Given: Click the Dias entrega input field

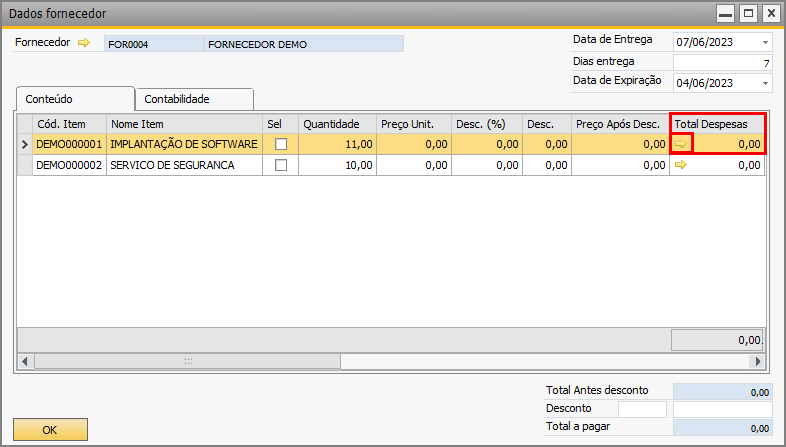Looking at the screenshot, I should point(722,63).
